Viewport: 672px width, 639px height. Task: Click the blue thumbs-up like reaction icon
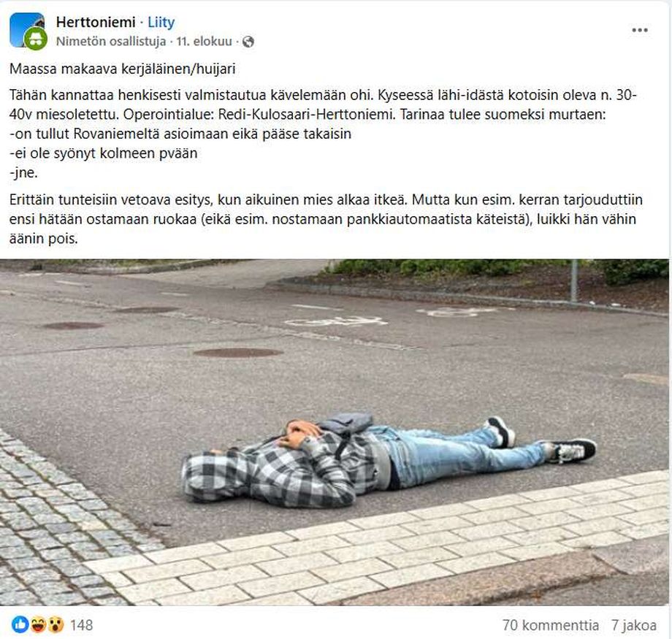click(x=20, y=625)
